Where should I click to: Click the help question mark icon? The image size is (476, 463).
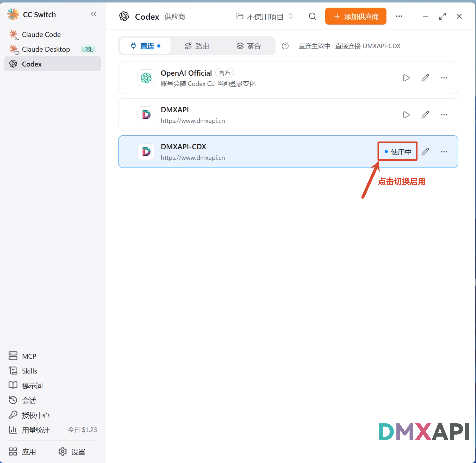click(x=285, y=46)
